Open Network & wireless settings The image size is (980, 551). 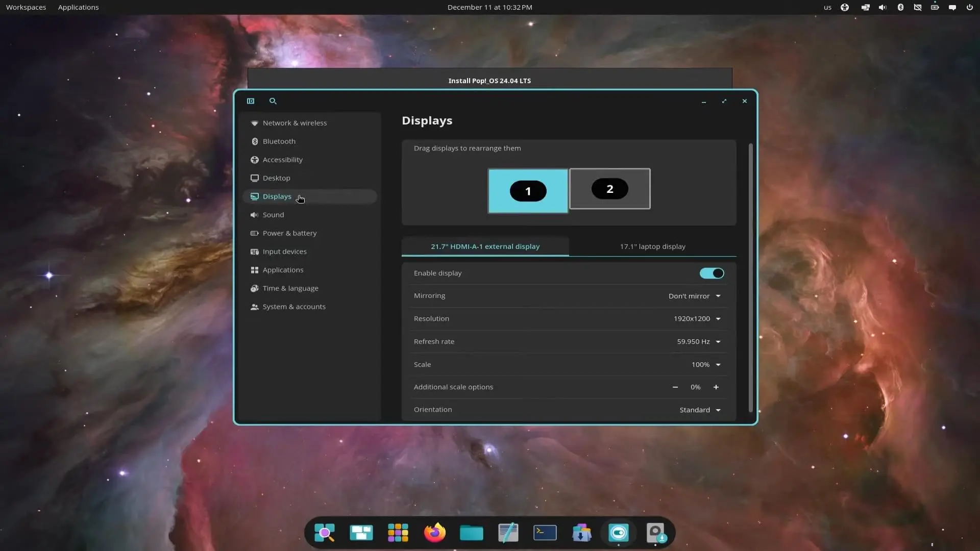[310, 123]
